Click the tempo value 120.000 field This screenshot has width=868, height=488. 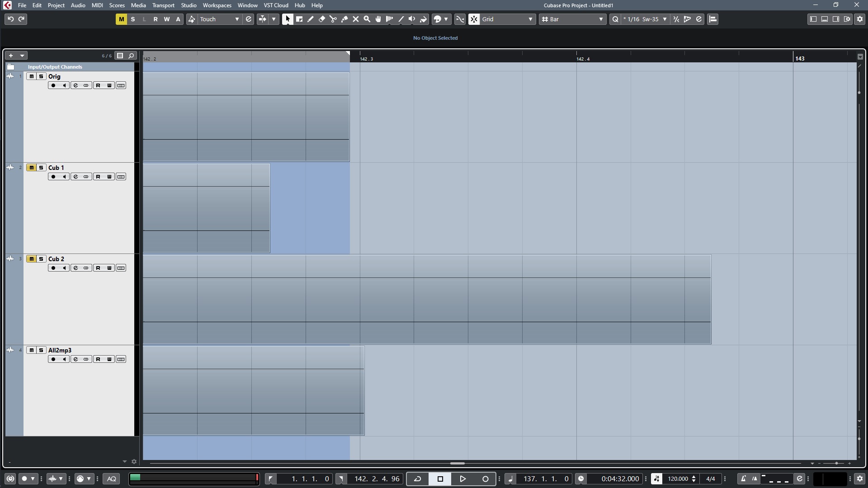click(x=678, y=479)
